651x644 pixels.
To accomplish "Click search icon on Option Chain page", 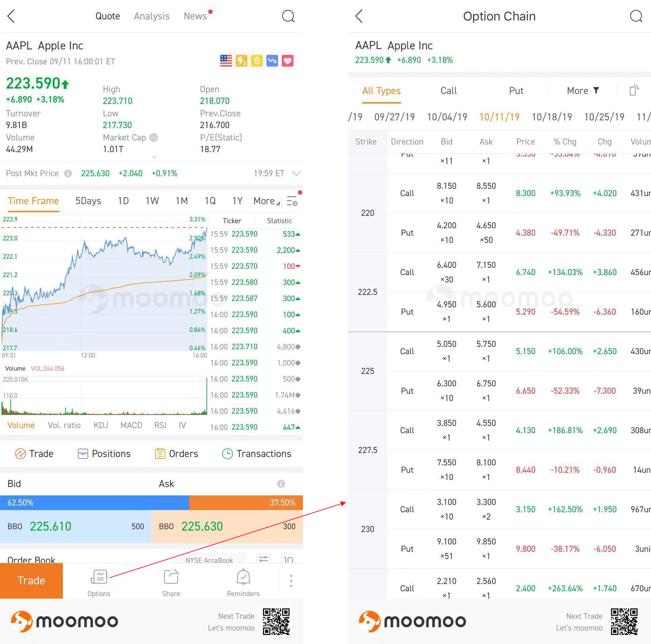I will pyautogui.click(x=636, y=16).
